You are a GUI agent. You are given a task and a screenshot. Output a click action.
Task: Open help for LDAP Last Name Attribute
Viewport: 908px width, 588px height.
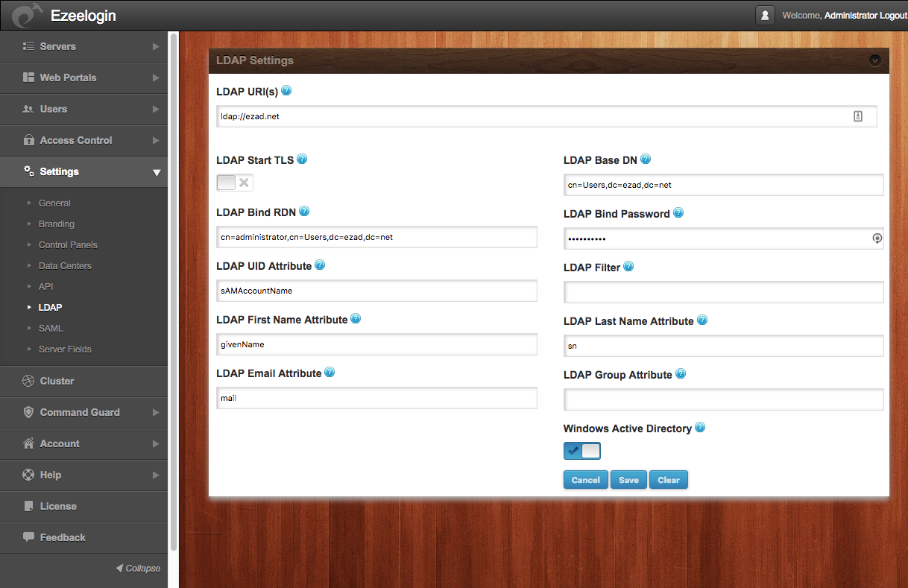[x=702, y=320]
